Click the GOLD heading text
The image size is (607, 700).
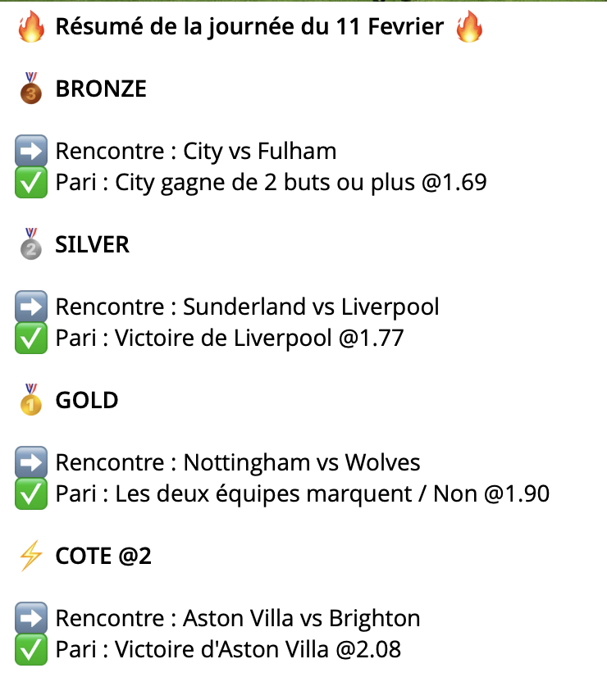coord(87,401)
